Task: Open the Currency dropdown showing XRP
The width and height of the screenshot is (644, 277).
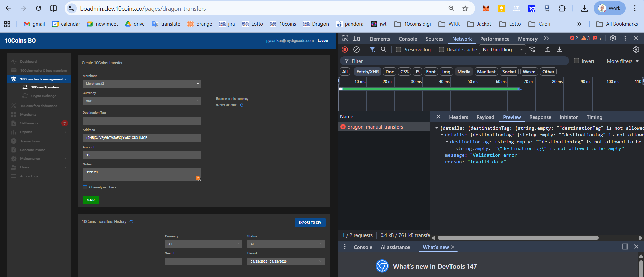Action: 142,101
